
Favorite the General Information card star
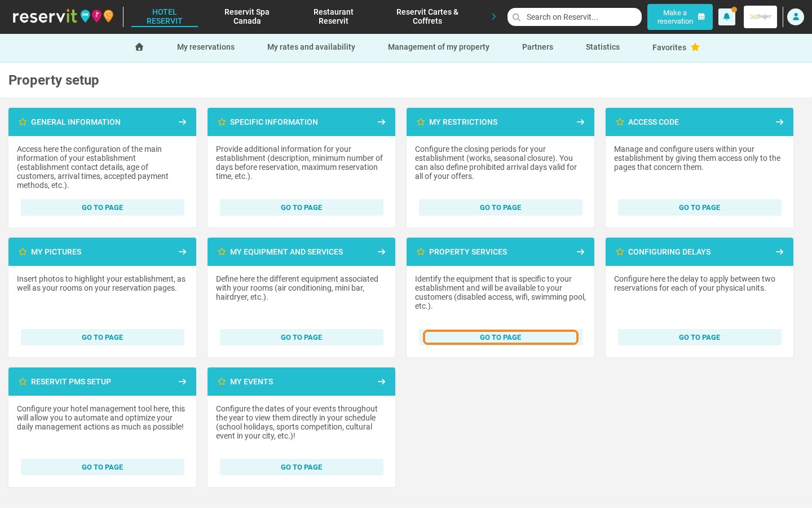23,122
